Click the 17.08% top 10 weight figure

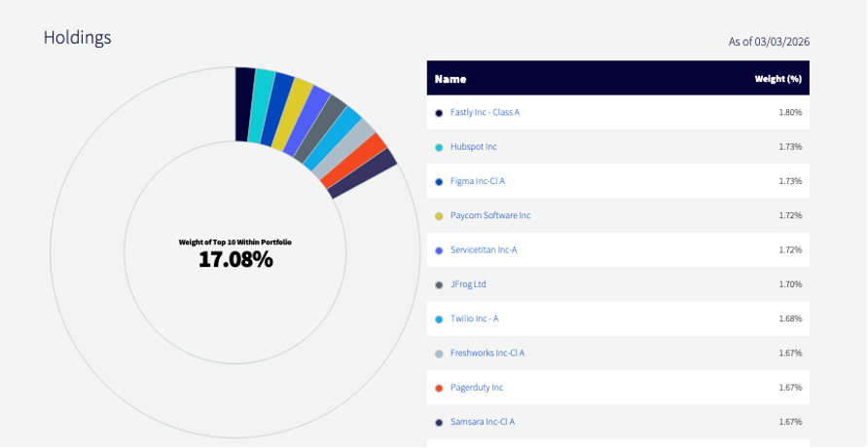[x=235, y=260]
